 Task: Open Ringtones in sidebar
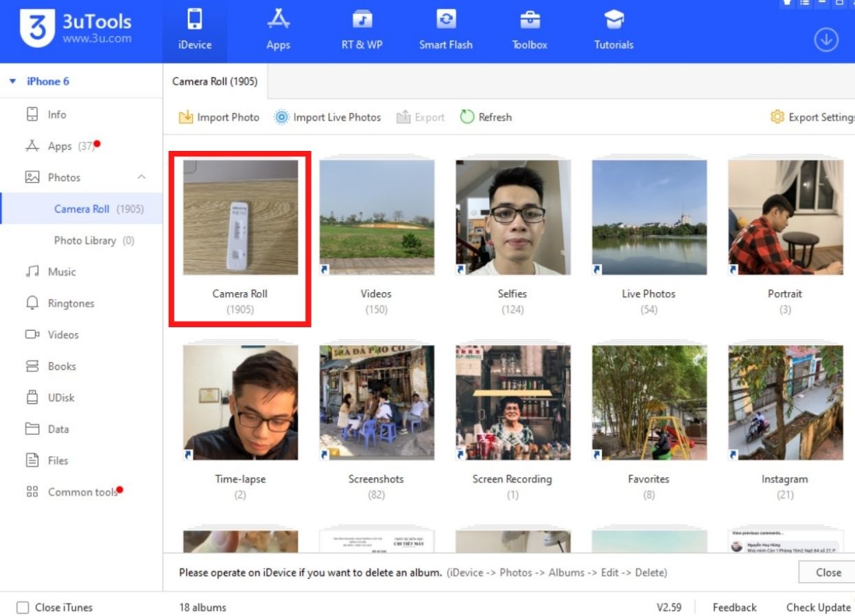81,303
